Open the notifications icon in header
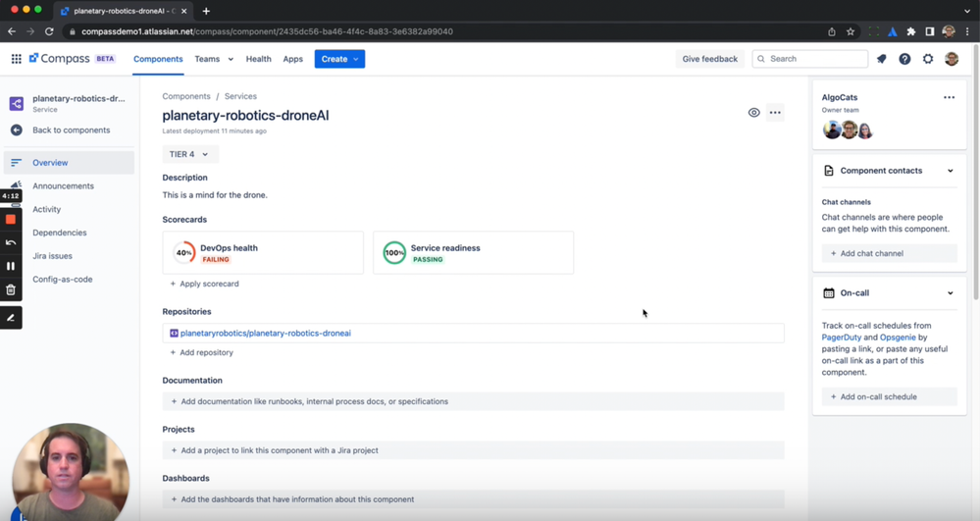980x521 pixels. (x=882, y=59)
